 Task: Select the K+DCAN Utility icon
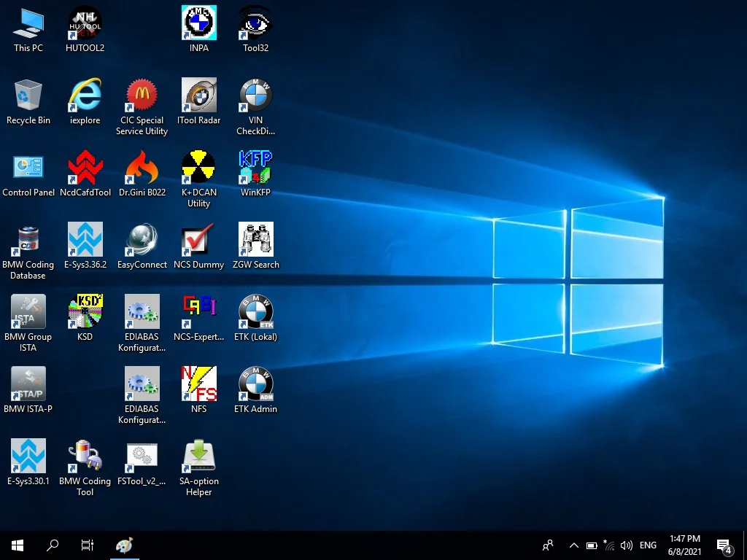coord(198,168)
